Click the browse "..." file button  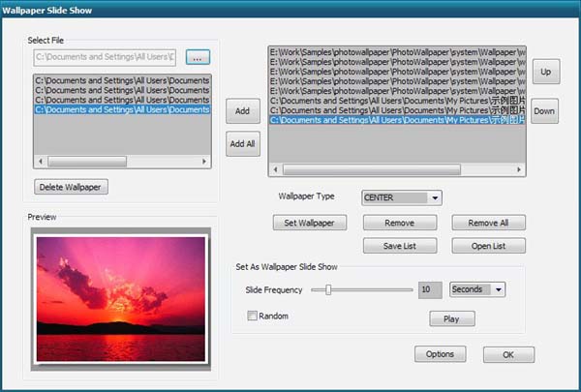[x=197, y=58]
